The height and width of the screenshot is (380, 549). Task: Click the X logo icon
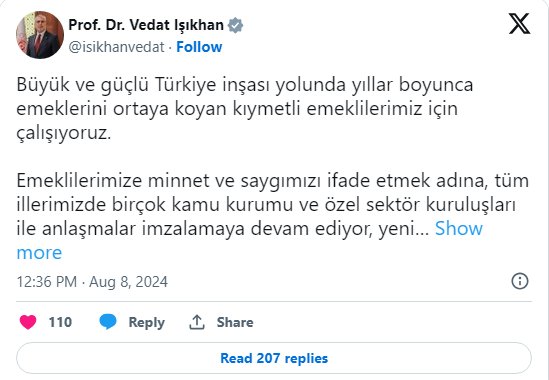coord(519,24)
